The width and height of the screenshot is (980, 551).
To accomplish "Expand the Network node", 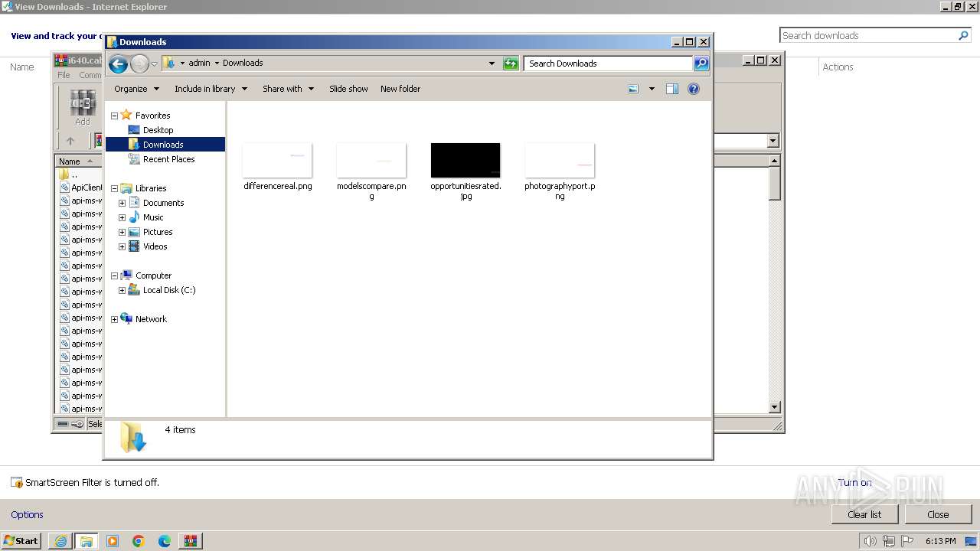I will 115,320.
